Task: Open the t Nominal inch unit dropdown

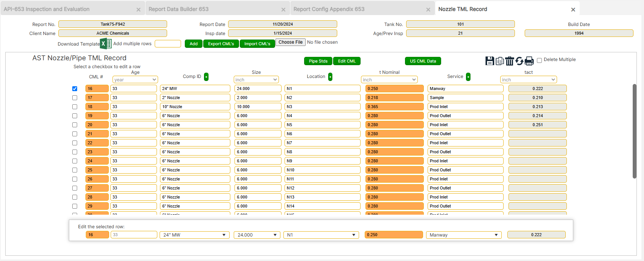Action: (389, 80)
